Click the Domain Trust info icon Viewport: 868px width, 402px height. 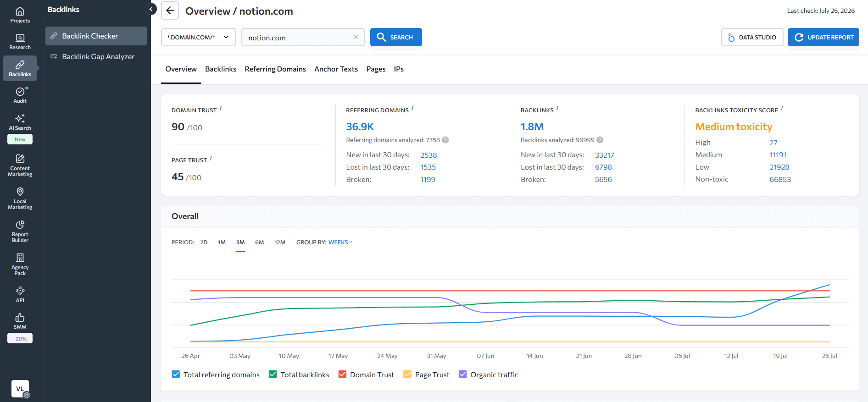pos(221,109)
